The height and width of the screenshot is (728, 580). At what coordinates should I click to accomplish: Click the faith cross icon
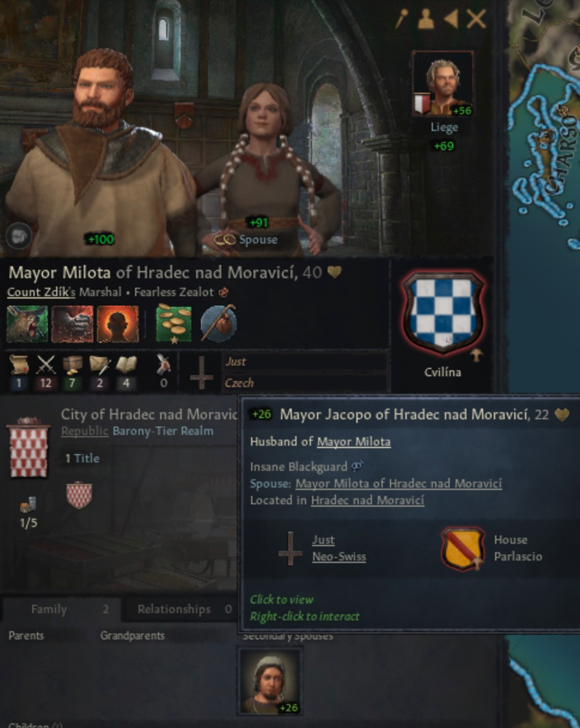tap(201, 372)
